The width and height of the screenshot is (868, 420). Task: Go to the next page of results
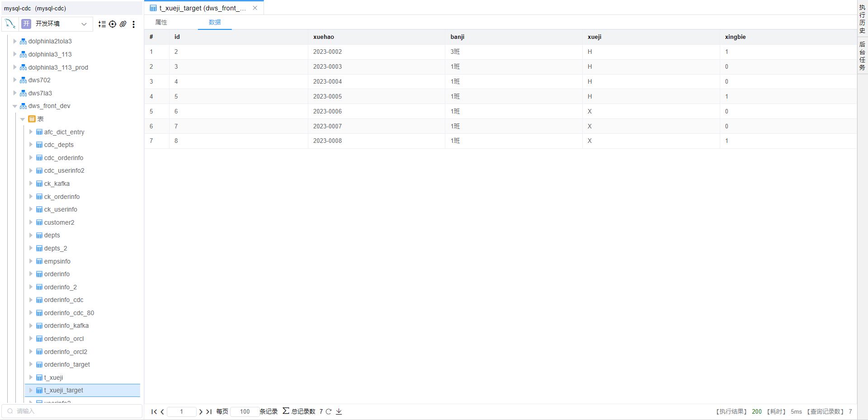click(x=201, y=411)
